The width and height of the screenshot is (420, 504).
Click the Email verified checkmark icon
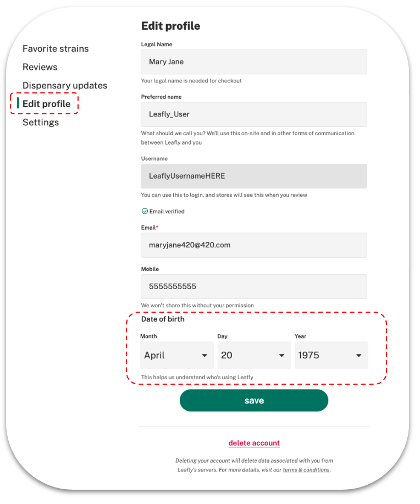coord(145,211)
